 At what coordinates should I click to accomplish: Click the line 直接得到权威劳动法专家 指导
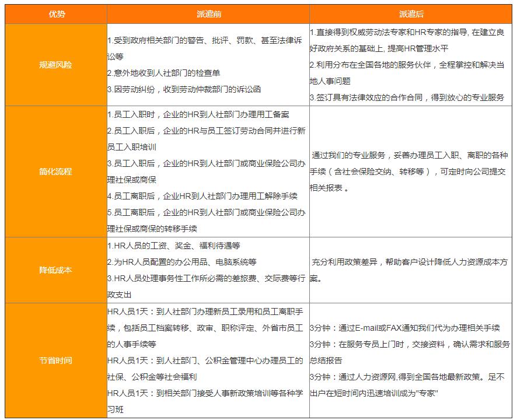click(x=408, y=32)
